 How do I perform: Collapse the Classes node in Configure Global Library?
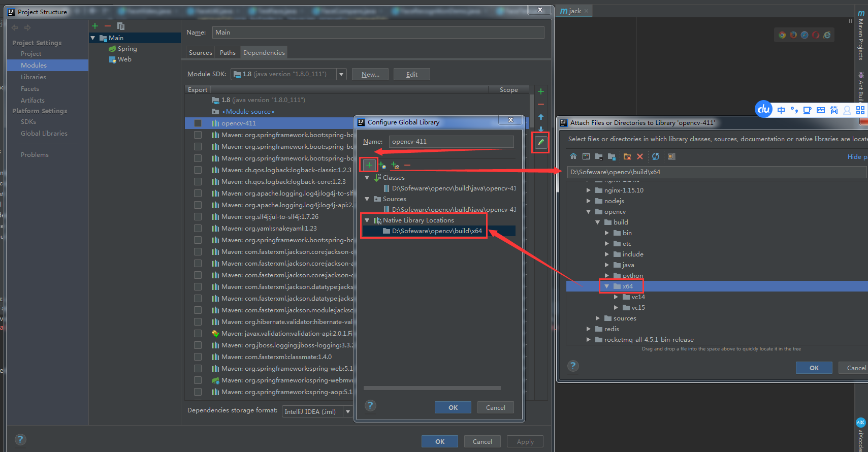tap(367, 178)
